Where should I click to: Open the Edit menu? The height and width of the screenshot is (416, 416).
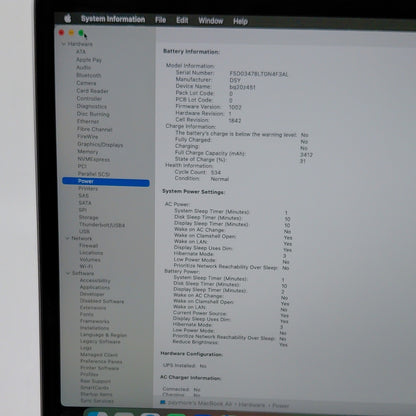(182, 20)
